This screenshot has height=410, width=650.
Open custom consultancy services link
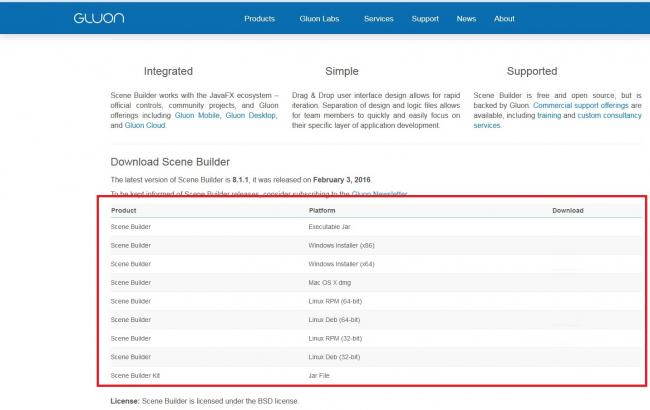pos(609,115)
